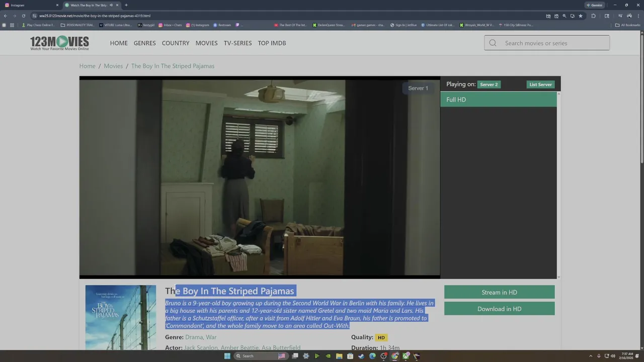644x362 pixels.
Task: Open actor Amber Beattie link
Action: click(x=239, y=348)
